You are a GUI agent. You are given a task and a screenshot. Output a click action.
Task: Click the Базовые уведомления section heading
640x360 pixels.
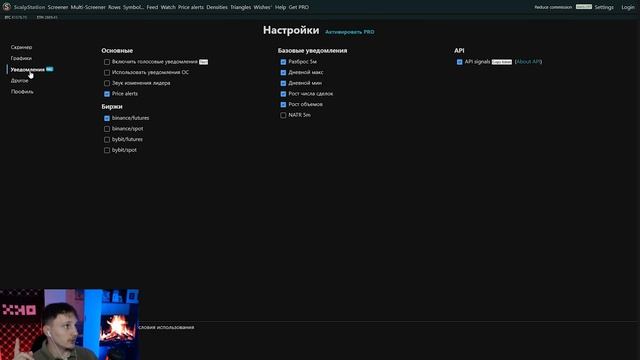(312, 51)
